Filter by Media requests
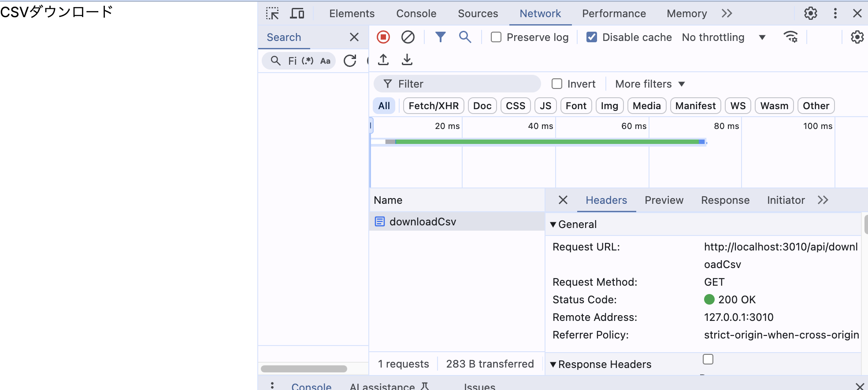The height and width of the screenshot is (390, 868). pyautogui.click(x=647, y=106)
